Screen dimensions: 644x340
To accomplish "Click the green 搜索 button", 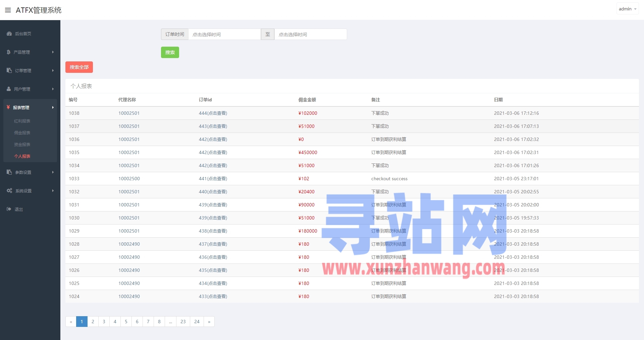I will [x=170, y=52].
